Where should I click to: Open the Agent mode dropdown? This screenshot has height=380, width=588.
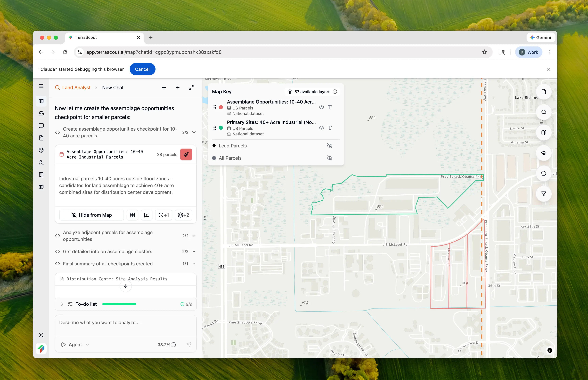pos(75,345)
